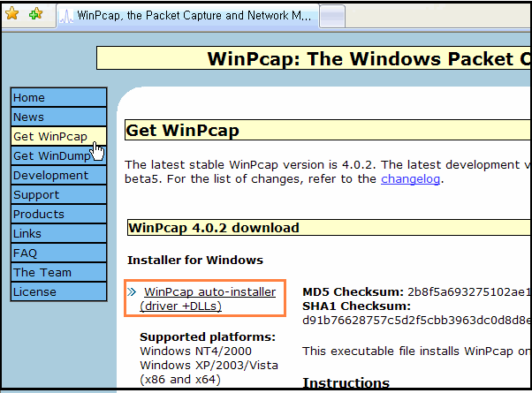Click the Get WinPcap page heading
532x393 pixels.
point(183,130)
